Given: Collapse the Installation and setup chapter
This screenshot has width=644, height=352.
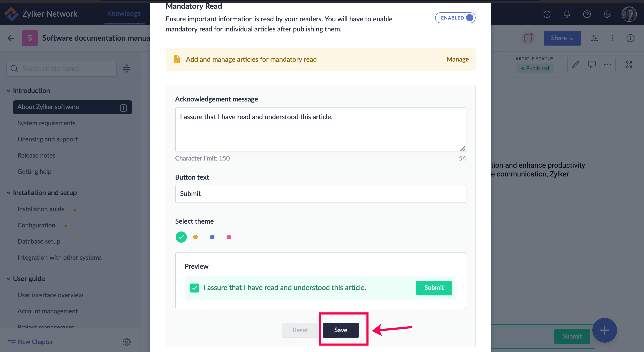Looking at the screenshot, I should click(x=9, y=193).
